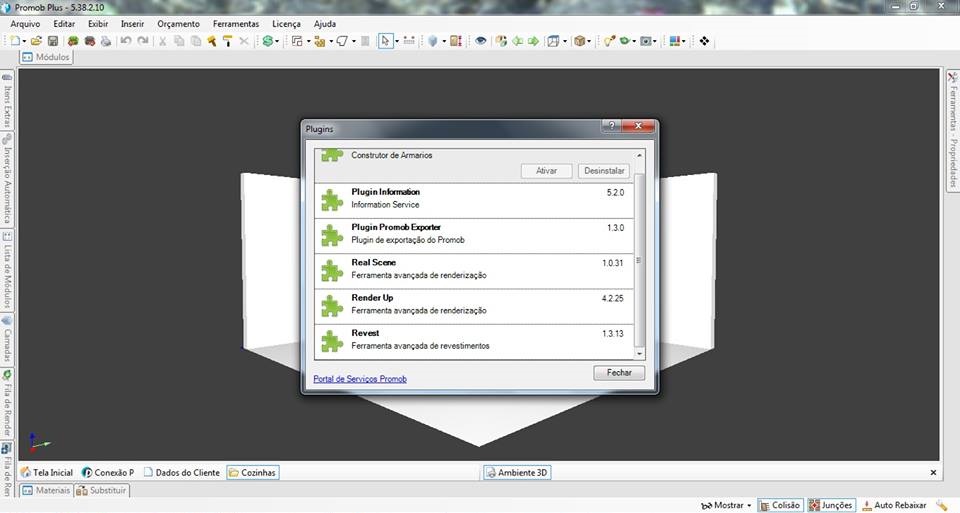
Task: Open dropdown arrow next to pointer tool
Action: pyautogui.click(x=397, y=42)
